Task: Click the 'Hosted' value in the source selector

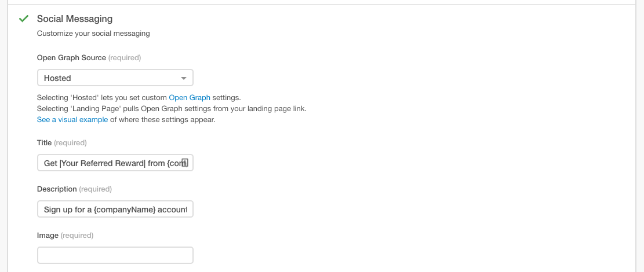Action: click(58, 78)
